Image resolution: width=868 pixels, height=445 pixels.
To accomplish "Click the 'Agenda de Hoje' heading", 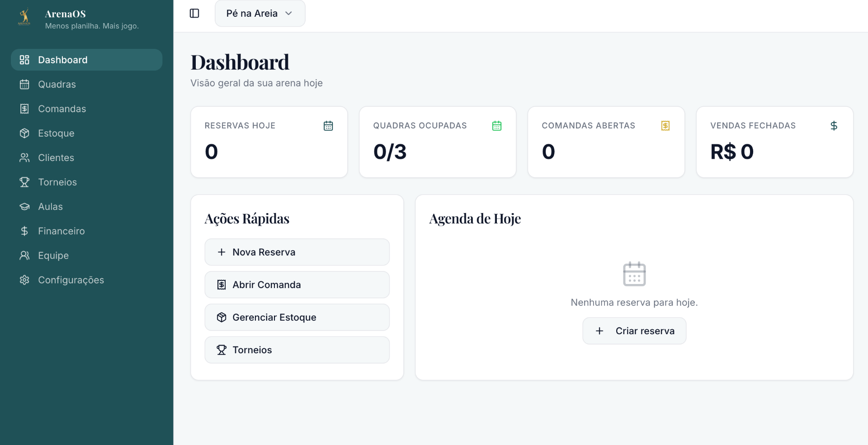I will tap(475, 218).
